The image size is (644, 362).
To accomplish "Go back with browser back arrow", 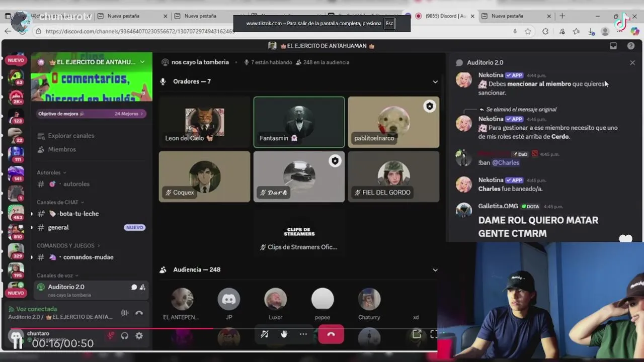I will [7, 31].
